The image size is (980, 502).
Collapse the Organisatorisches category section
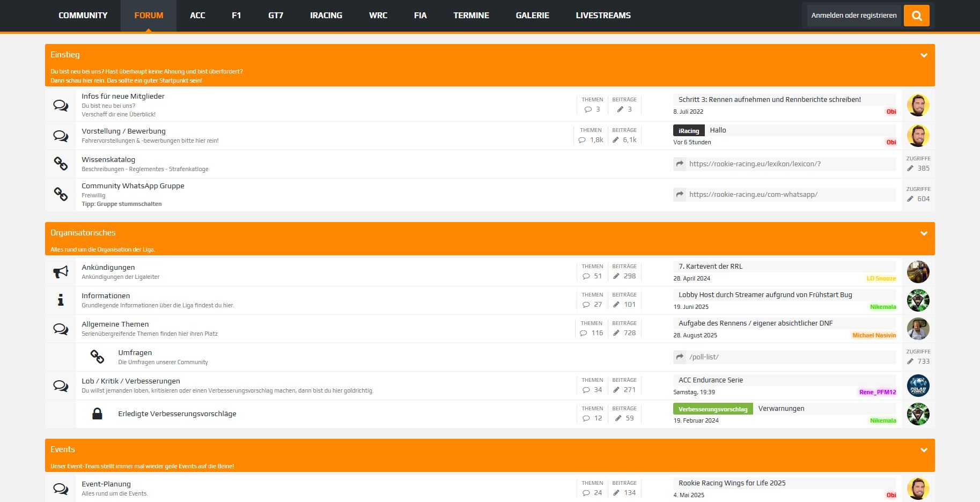924,233
